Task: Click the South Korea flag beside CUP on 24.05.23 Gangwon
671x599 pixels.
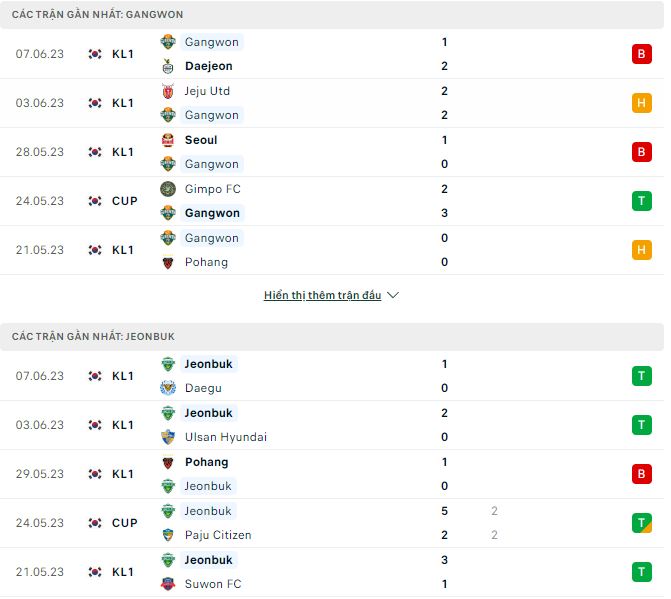Action: (95, 201)
